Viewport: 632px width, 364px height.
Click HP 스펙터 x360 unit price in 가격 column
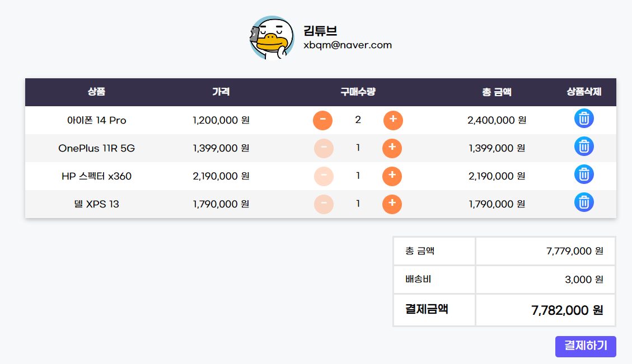pyautogui.click(x=221, y=176)
